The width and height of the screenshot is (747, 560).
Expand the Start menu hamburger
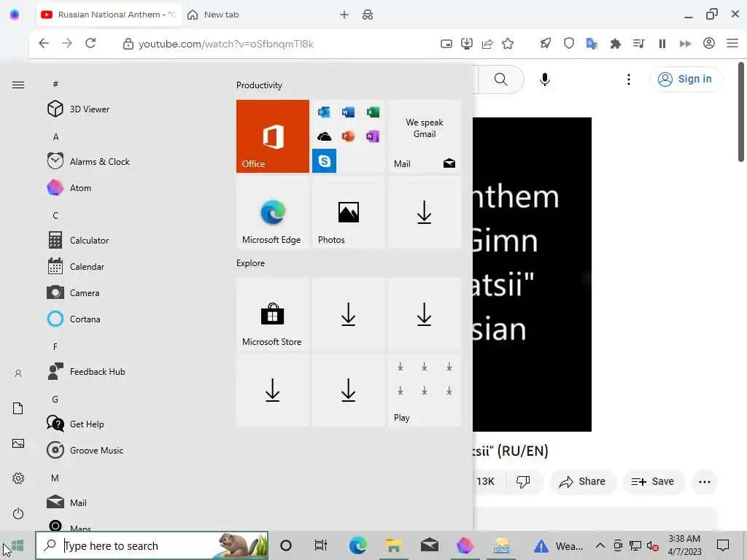(x=18, y=85)
